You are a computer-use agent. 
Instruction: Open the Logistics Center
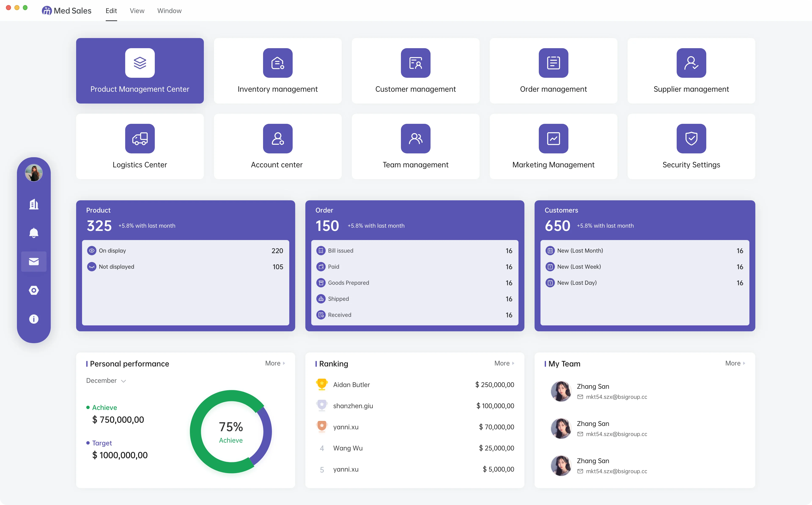pos(140,146)
